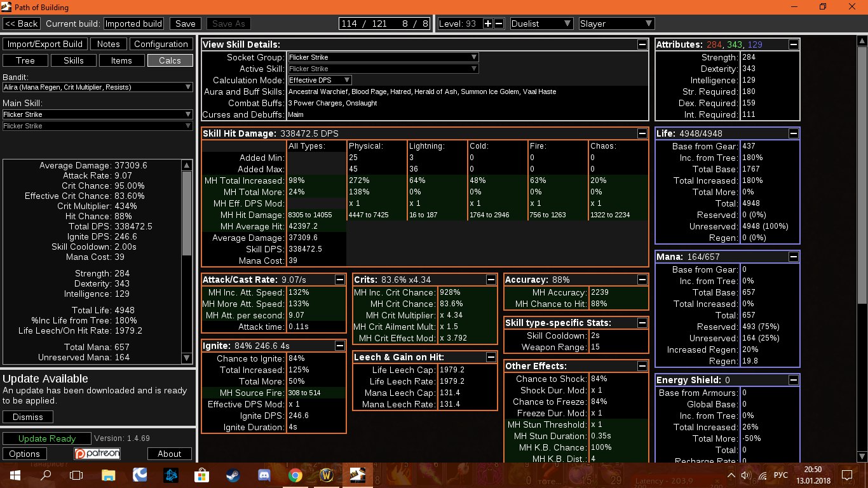
Task: Dismiss the update available notice
Action: [x=28, y=417]
